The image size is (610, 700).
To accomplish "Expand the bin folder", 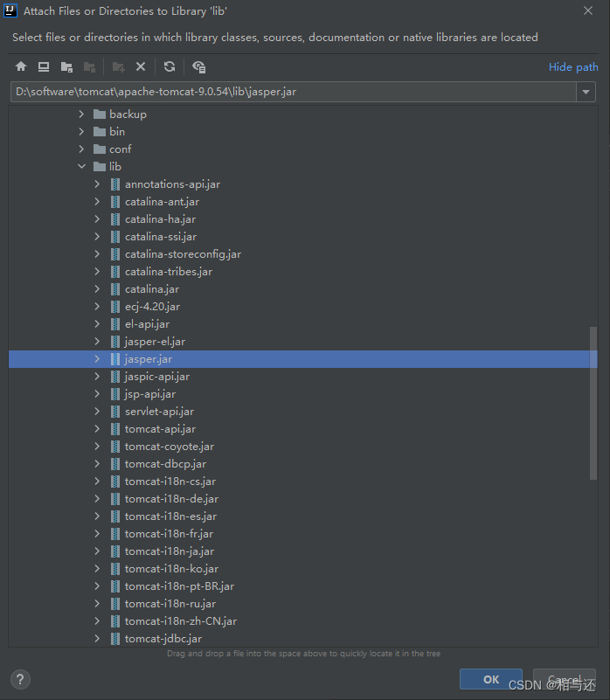I will click(x=81, y=132).
